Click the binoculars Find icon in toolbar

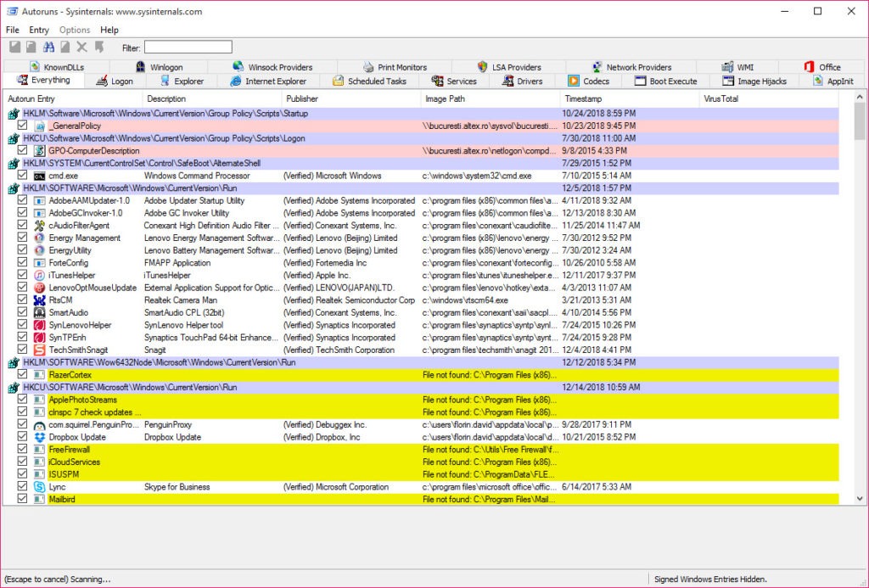click(x=48, y=48)
